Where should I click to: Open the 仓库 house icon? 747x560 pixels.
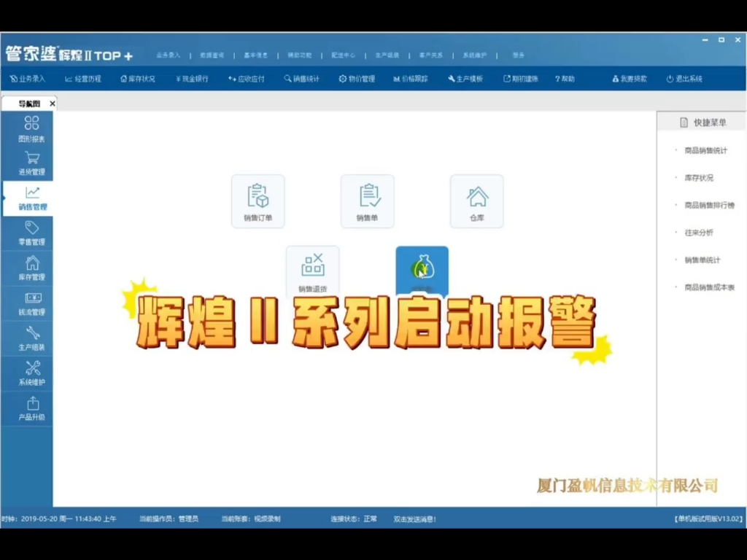click(x=477, y=201)
